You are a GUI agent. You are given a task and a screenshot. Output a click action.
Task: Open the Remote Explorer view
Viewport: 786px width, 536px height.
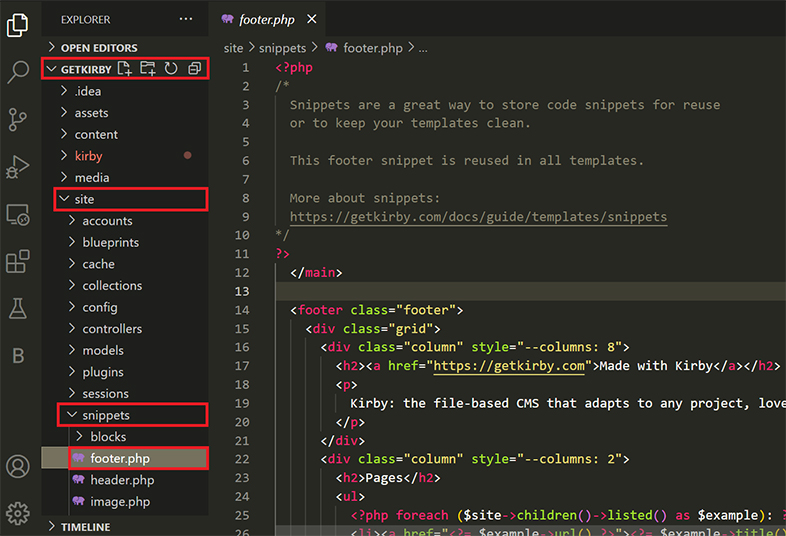[x=18, y=215]
